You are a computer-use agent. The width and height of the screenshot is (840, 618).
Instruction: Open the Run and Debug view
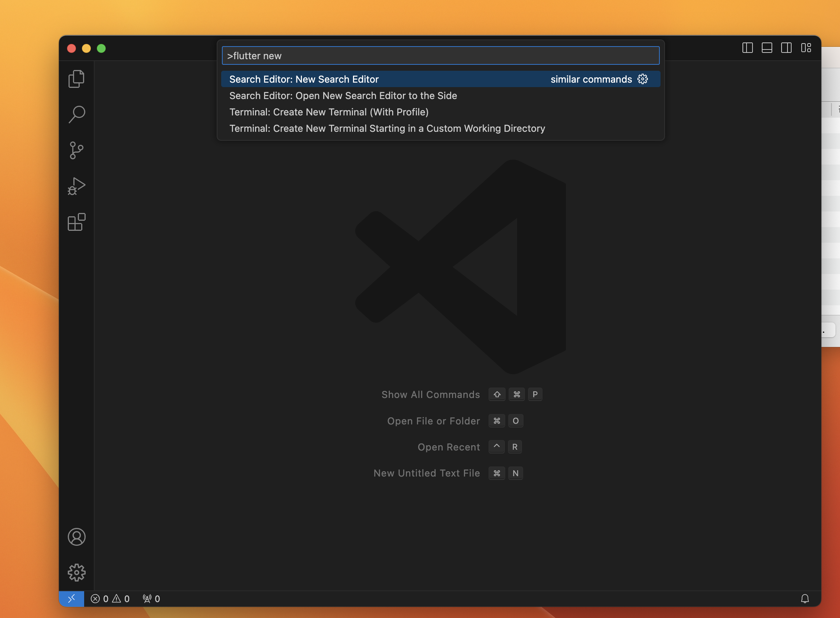pyautogui.click(x=76, y=186)
